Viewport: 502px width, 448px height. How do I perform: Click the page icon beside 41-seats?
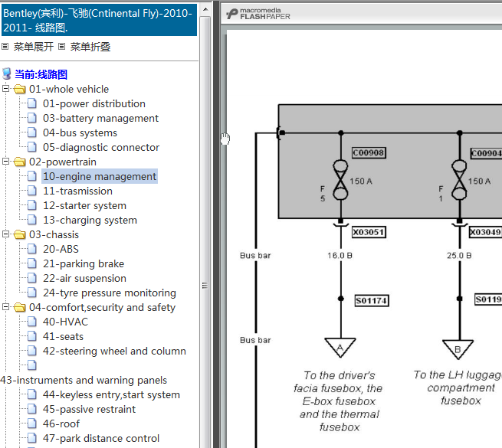pos(31,336)
